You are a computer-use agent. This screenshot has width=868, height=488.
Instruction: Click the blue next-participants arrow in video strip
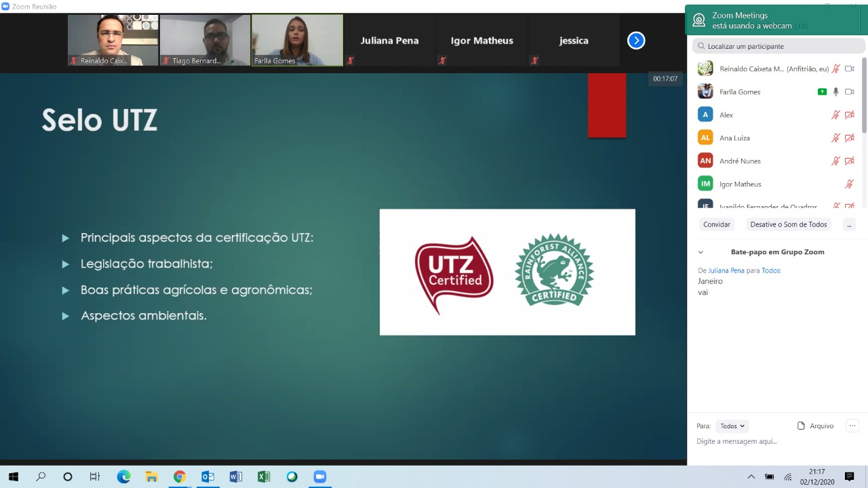[635, 41]
